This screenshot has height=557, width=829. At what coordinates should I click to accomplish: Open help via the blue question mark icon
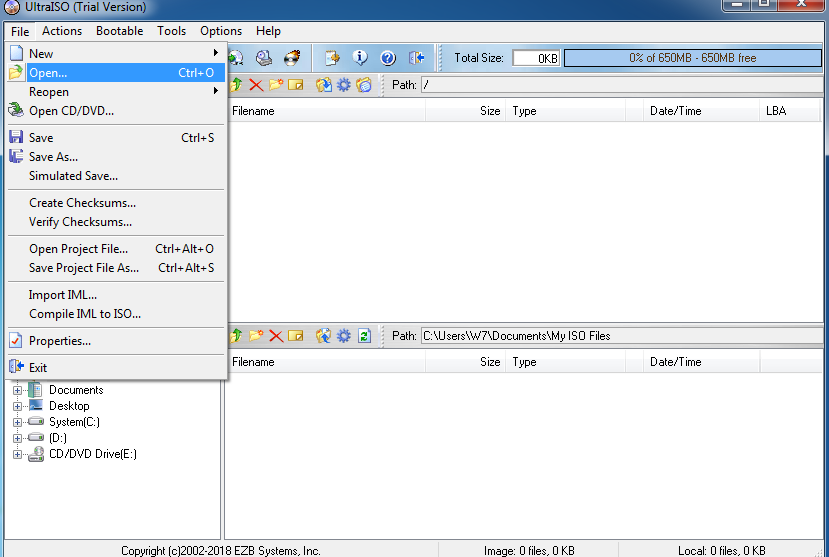388,58
